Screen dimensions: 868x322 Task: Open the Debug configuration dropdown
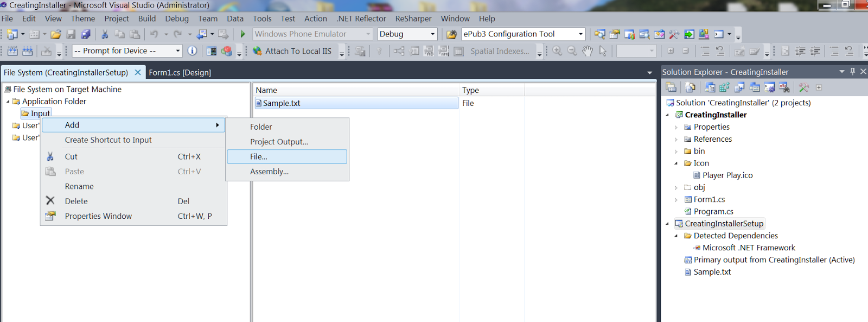tap(432, 34)
